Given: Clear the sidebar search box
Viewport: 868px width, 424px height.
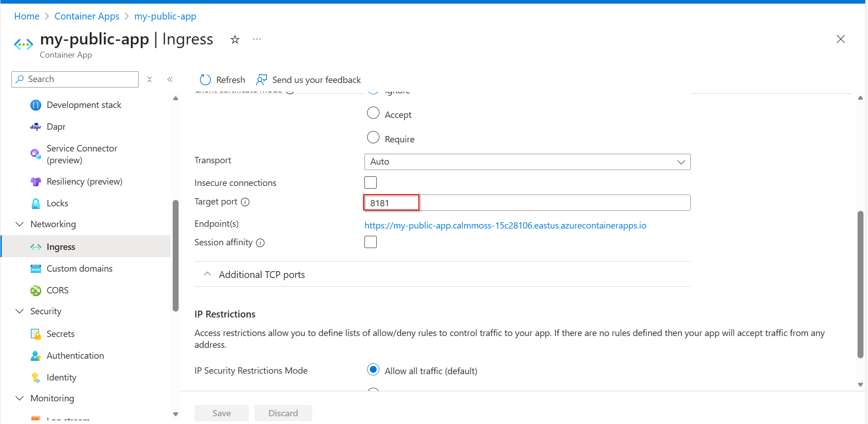Looking at the screenshot, I should click(150, 79).
